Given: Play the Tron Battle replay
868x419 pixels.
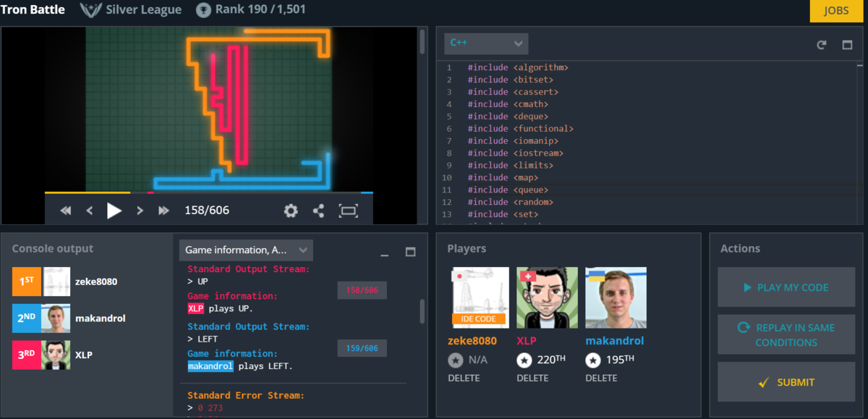Looking at the screenshot, I should [x=114, y=211].
